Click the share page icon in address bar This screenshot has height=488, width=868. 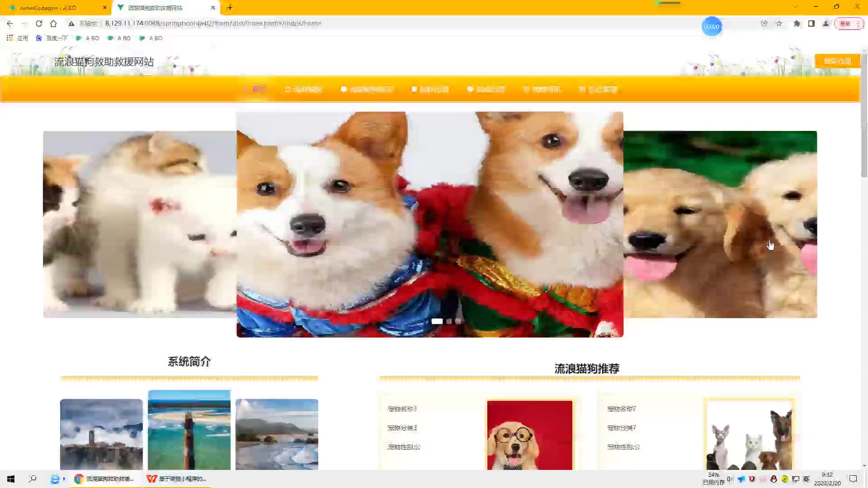point(764,23)
